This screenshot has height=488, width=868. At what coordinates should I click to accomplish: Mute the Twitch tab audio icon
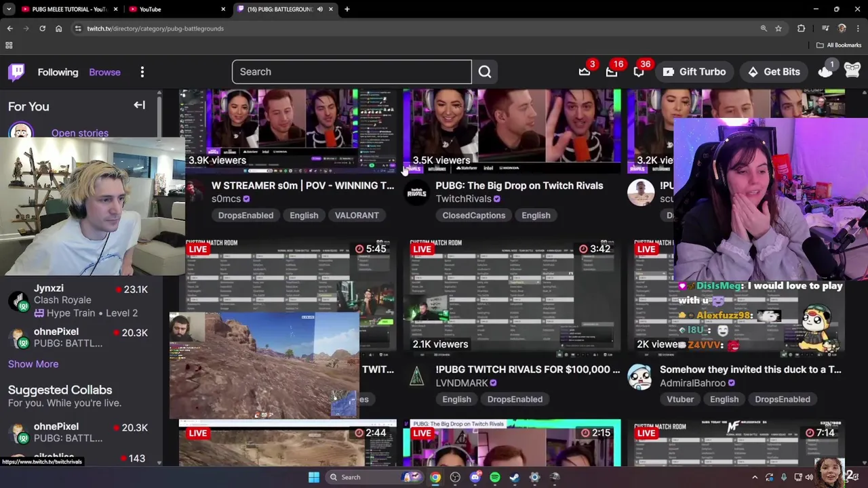pyautogui.click(x=320, y=9)
